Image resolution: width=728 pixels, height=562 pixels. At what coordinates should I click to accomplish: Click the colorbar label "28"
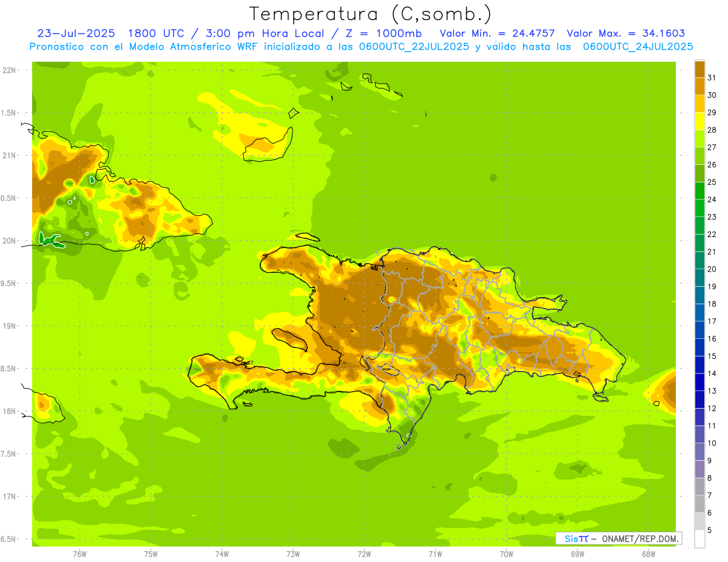point(712,130)
